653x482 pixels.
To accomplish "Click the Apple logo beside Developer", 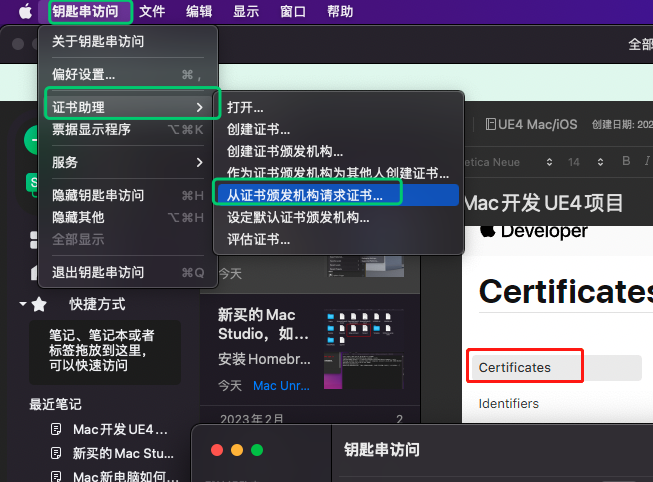I will click(x=488, y=231).
